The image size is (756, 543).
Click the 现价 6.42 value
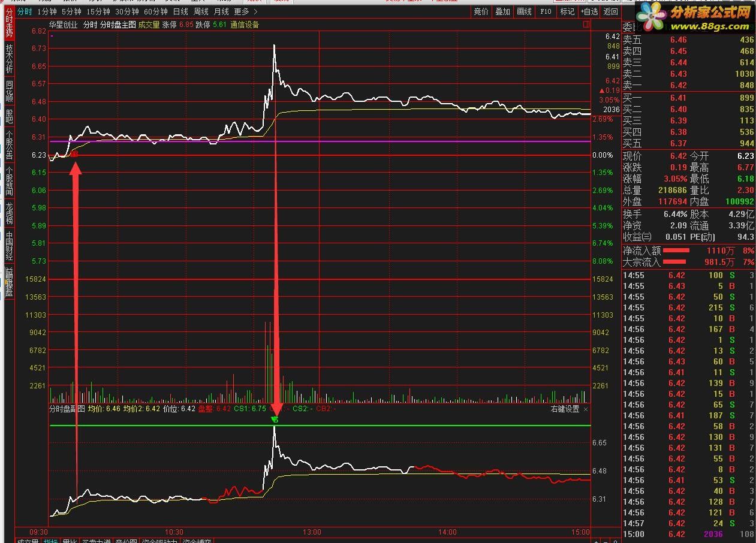pyautogui.click(x=678, y=156)
